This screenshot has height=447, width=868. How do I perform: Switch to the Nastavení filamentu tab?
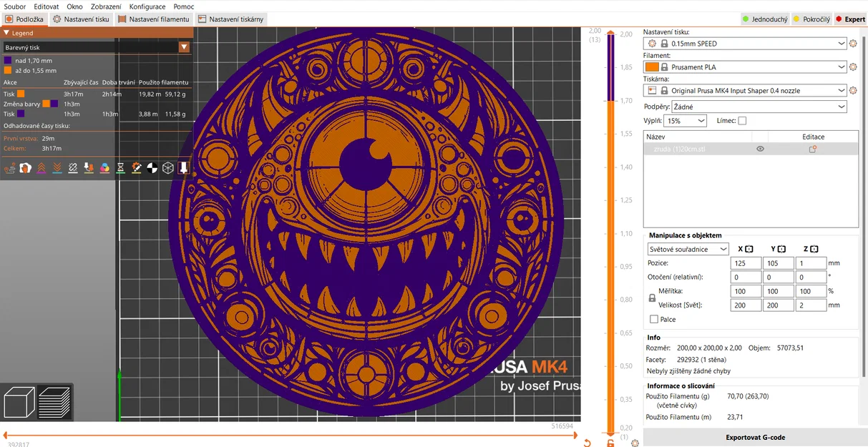(154, 19)
